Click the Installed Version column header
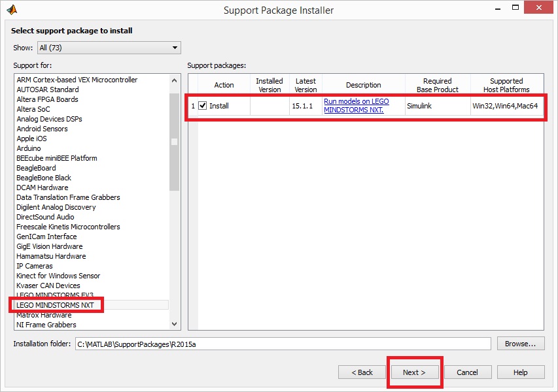 pos(270,85)
